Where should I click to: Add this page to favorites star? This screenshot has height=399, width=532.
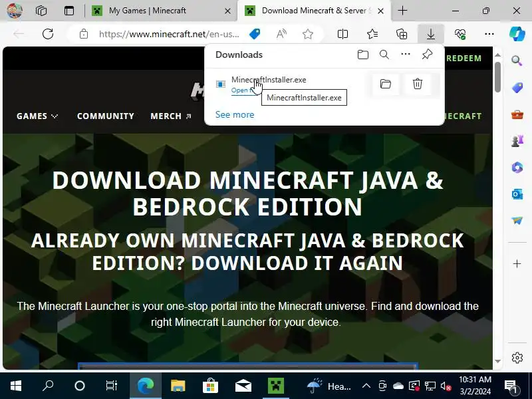(x=308, y=34)
